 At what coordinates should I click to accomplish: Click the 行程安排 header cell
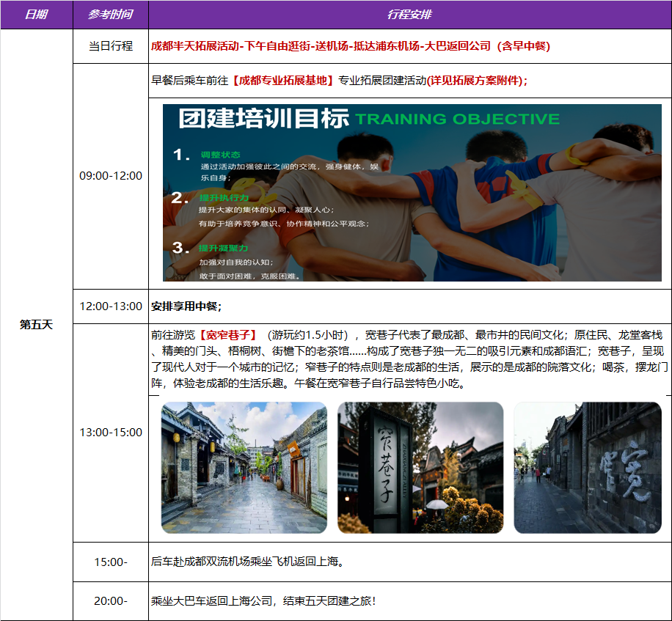pyautogui.click(x=409, y=15)
